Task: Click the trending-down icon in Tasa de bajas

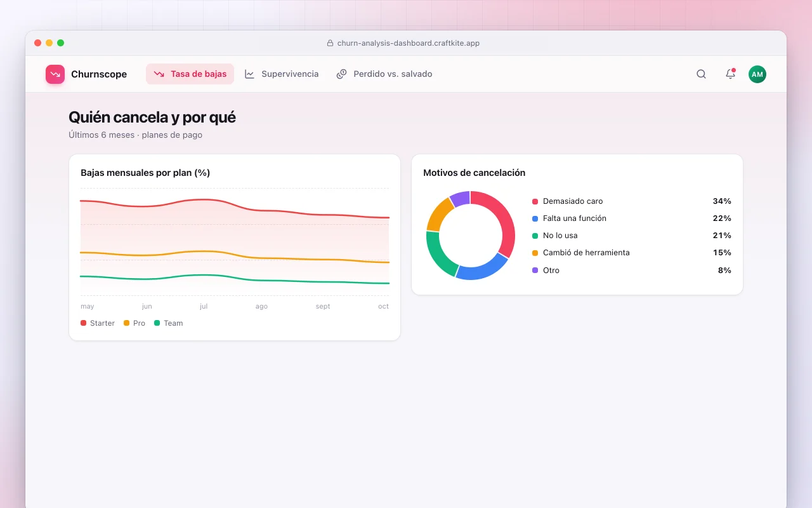Action: point(159,74)
